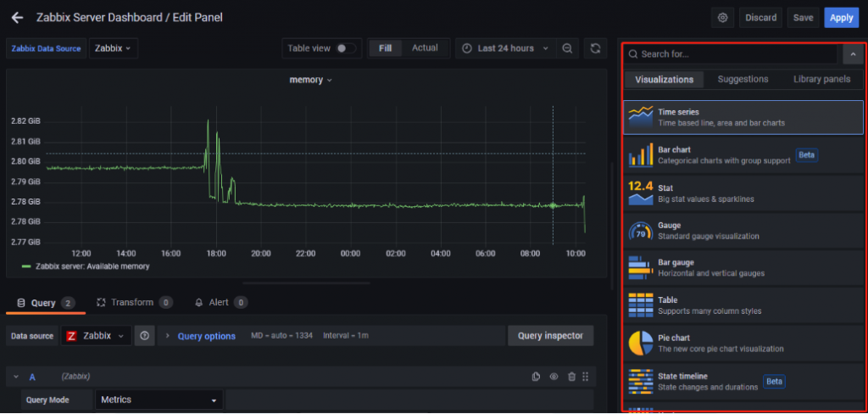Click the MD = auto = 1334 text
Screen dimensions: 868x414
point(281,336)
